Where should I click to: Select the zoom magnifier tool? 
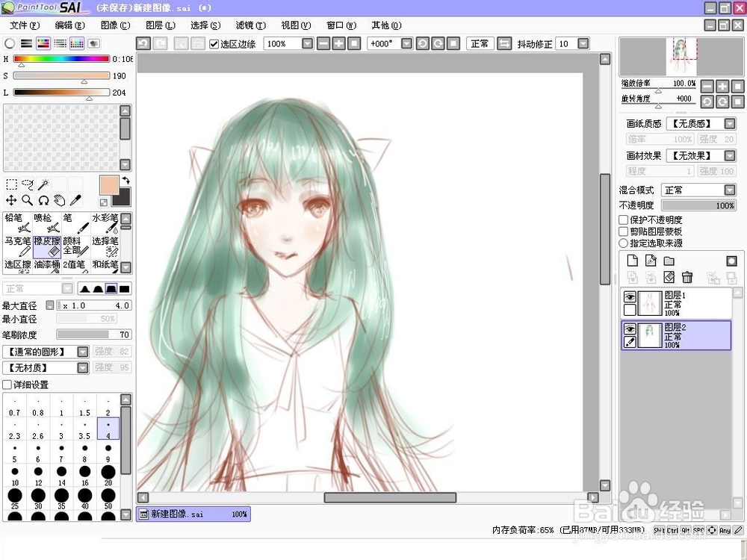[28, 200]
